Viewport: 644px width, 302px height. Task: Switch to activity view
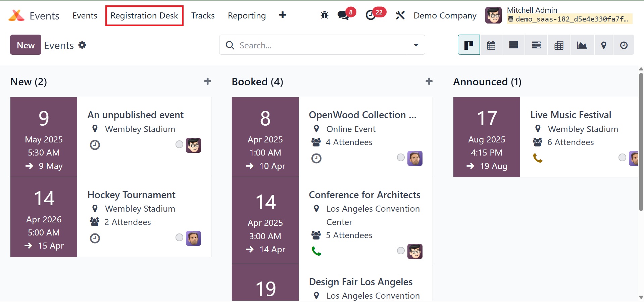(x=624, y=45)
